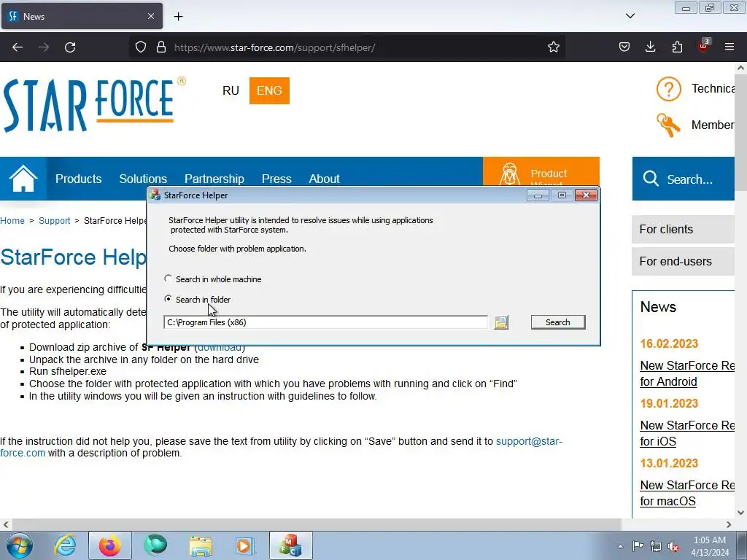The height and width of the screenshot is (560, 747).
Task: Click the 16.02.2023 news date
Action: point(669,344)
